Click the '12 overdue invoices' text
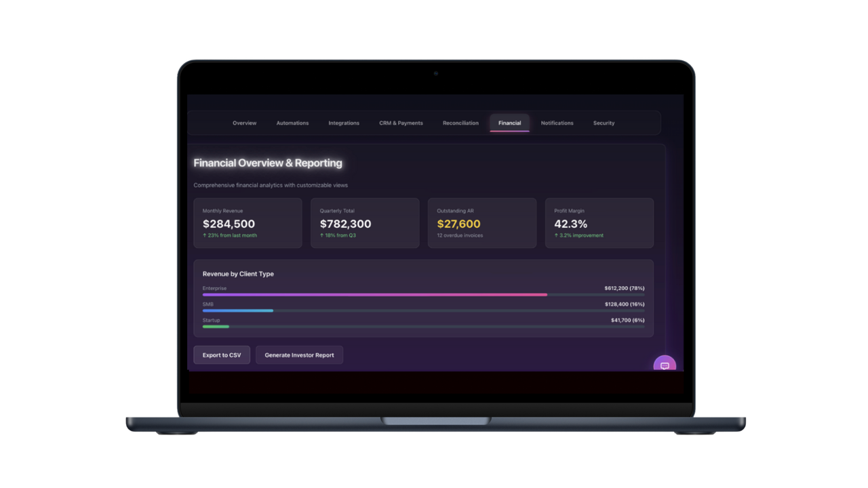 (x=460, y=236)
